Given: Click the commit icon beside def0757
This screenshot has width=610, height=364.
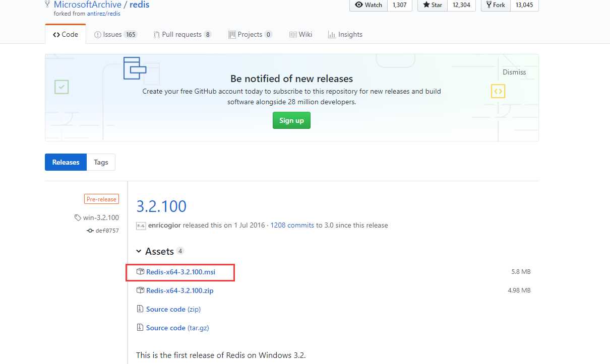Looking at the screenshot, I should coord(90,231).
